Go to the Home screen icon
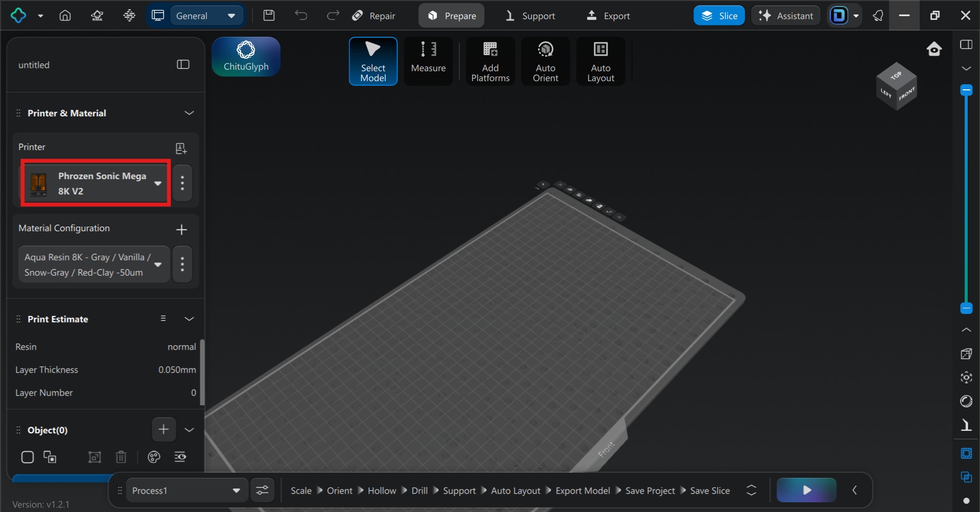This screenshot has height=512, width=980. (x=65, y=15)
